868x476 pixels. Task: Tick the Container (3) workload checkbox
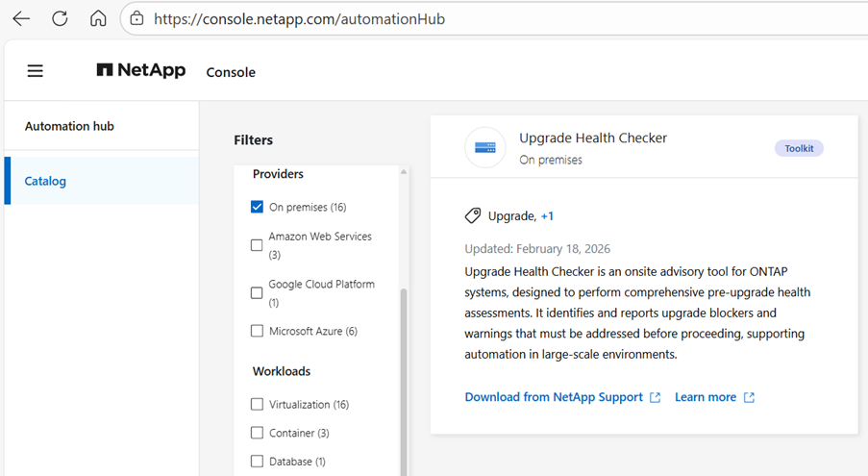click(x=257, y=433)
